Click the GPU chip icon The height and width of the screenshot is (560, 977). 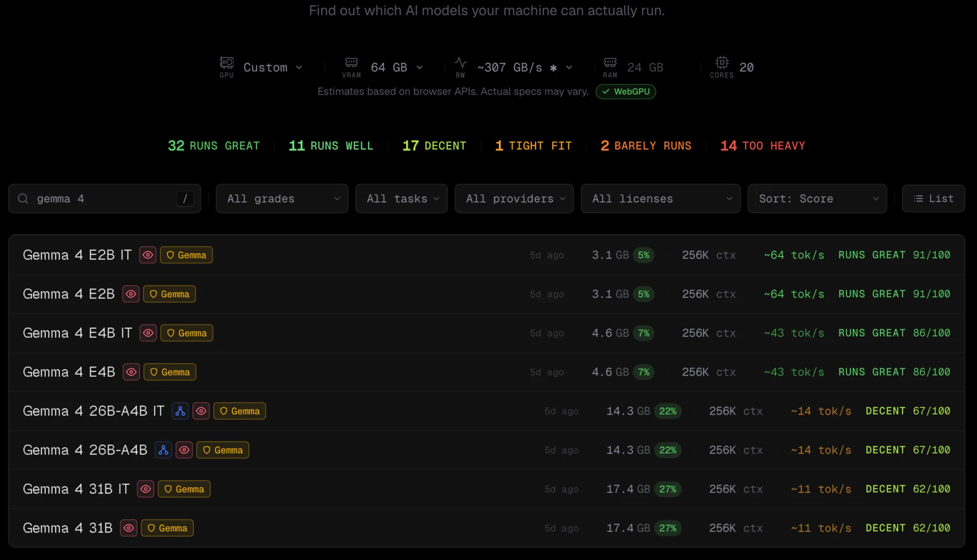227,62
